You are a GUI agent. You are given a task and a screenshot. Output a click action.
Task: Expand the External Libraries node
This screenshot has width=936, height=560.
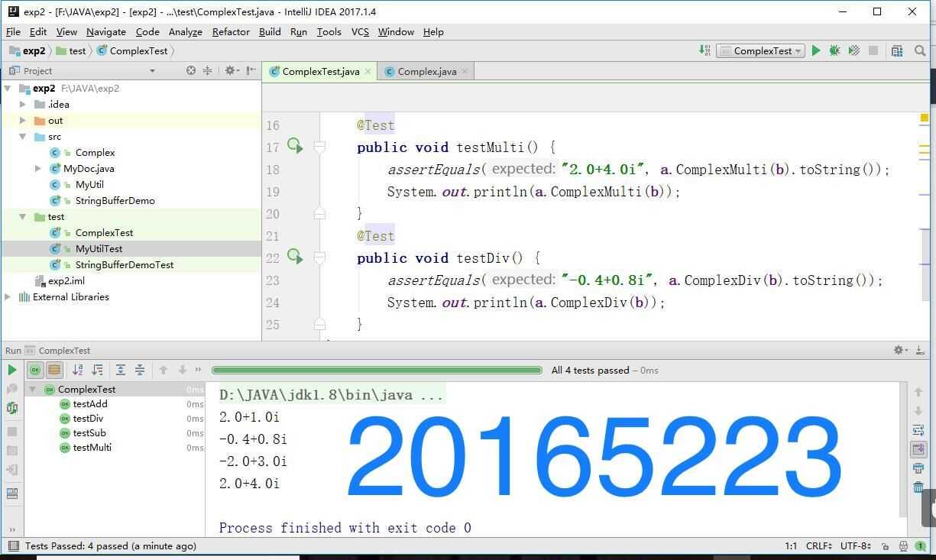[x=8, y=296]
